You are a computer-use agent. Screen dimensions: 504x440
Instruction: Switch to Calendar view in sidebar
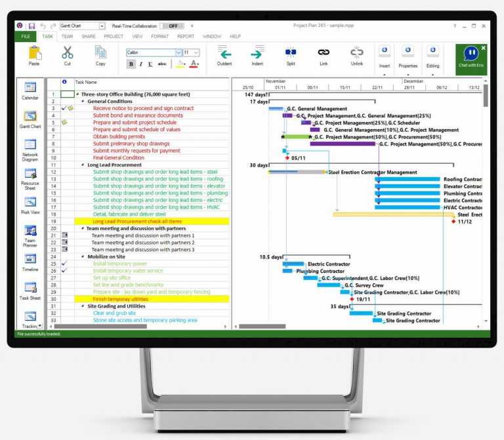pyautogui.click(x=30, y=90)
